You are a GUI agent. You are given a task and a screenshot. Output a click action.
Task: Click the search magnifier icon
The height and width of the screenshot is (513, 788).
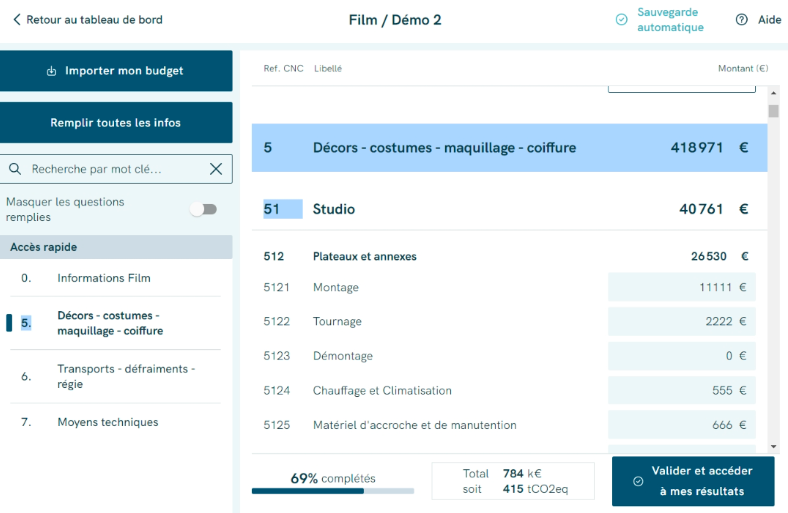(15, 169)
